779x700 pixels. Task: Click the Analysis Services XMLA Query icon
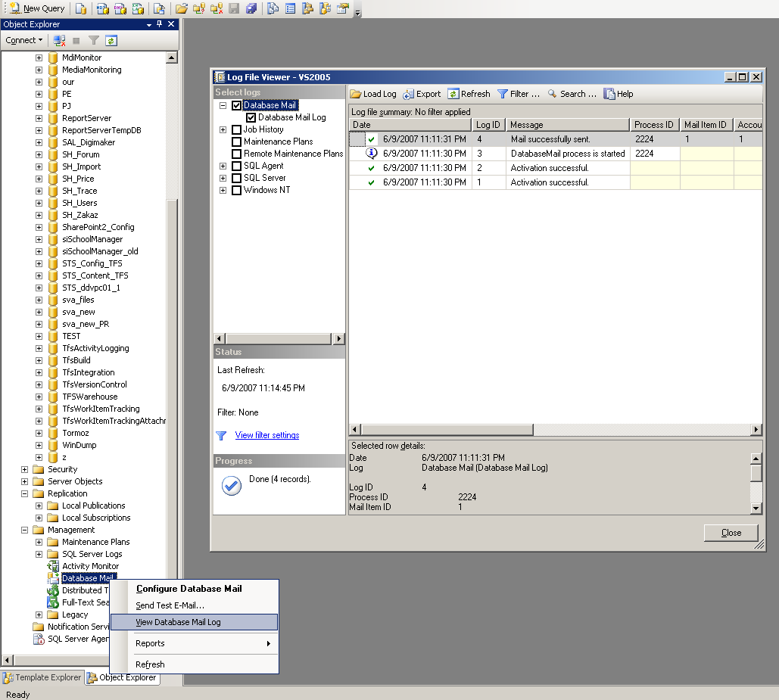pos(138,8)
